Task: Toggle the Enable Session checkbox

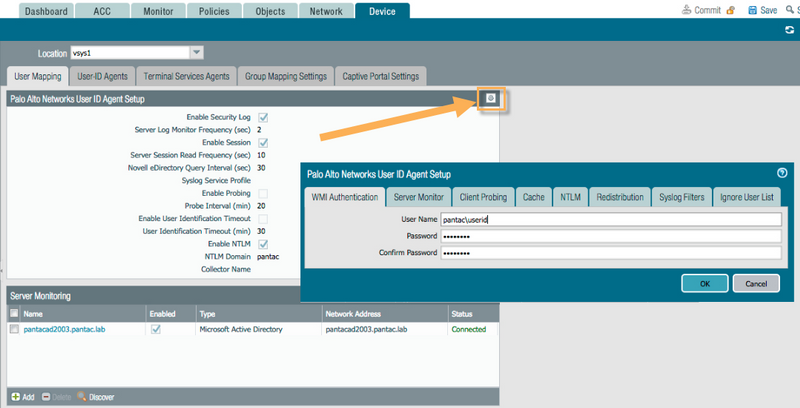Action: (x=263, y=143)
